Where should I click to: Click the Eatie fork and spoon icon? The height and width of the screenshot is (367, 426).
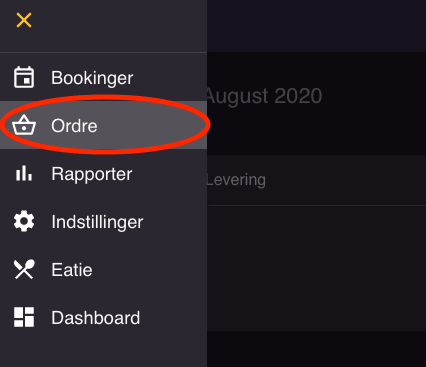[x=24, y=269]
